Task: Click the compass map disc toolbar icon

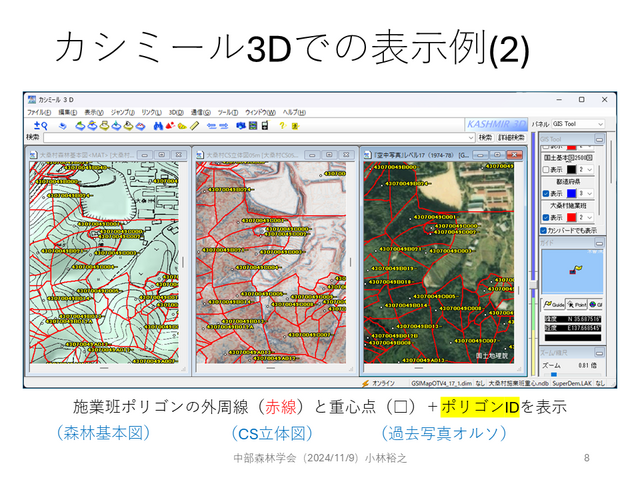Action: pyautogui.click(x=128, y=126)
